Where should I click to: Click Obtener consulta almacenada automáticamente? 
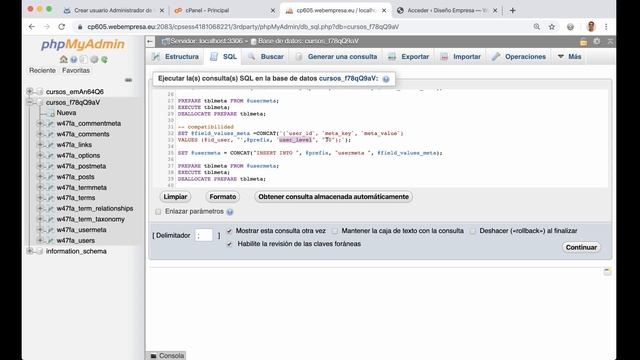333,197
